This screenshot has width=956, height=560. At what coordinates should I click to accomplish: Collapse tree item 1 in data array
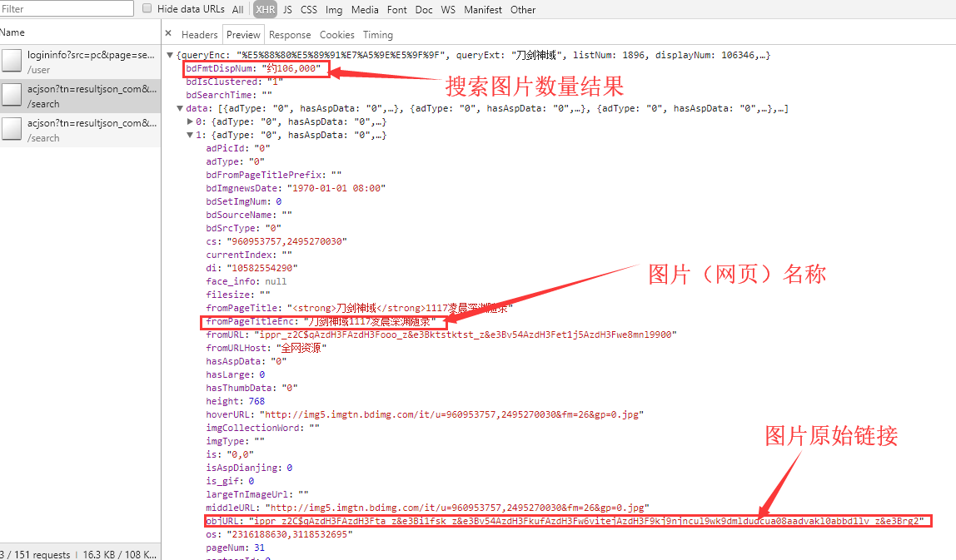pos(191,134)
